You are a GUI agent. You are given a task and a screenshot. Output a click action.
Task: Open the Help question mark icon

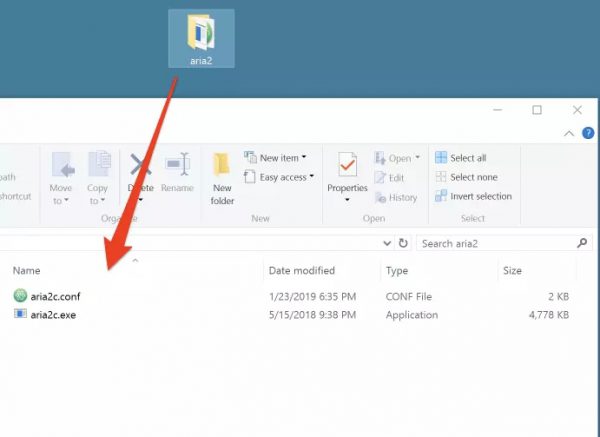tap(588, 133)
